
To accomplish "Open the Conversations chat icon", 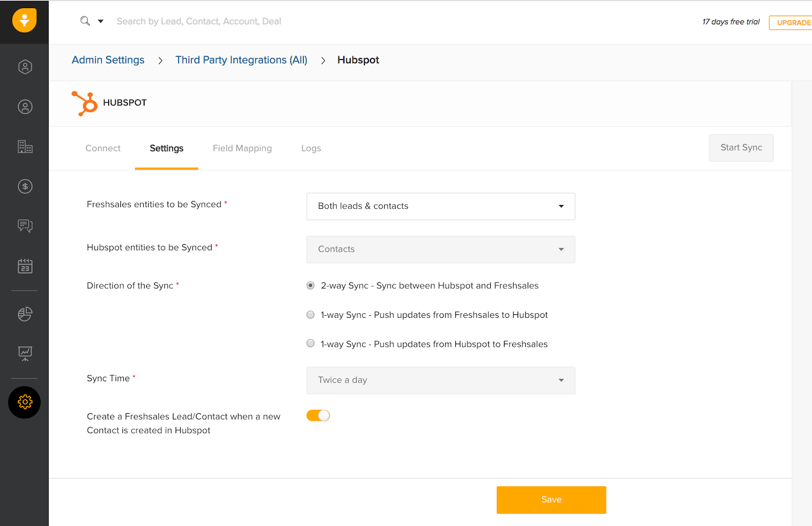I will [25, 225].
